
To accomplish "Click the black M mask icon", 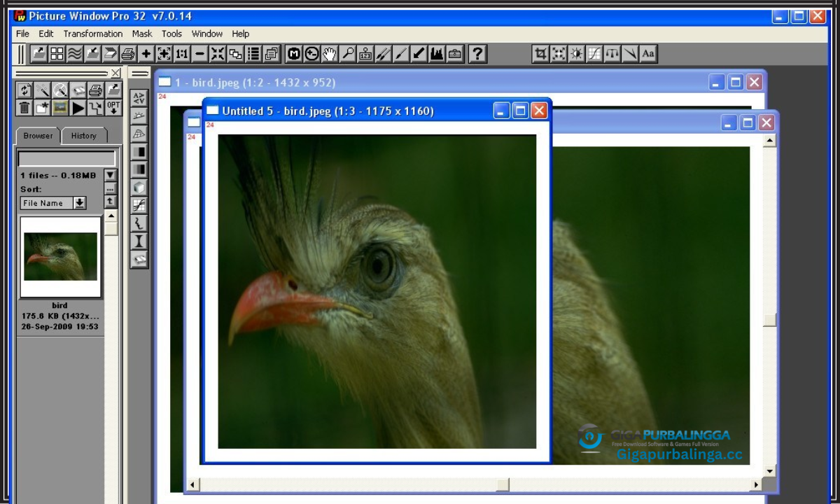I will tap(294, 54).
